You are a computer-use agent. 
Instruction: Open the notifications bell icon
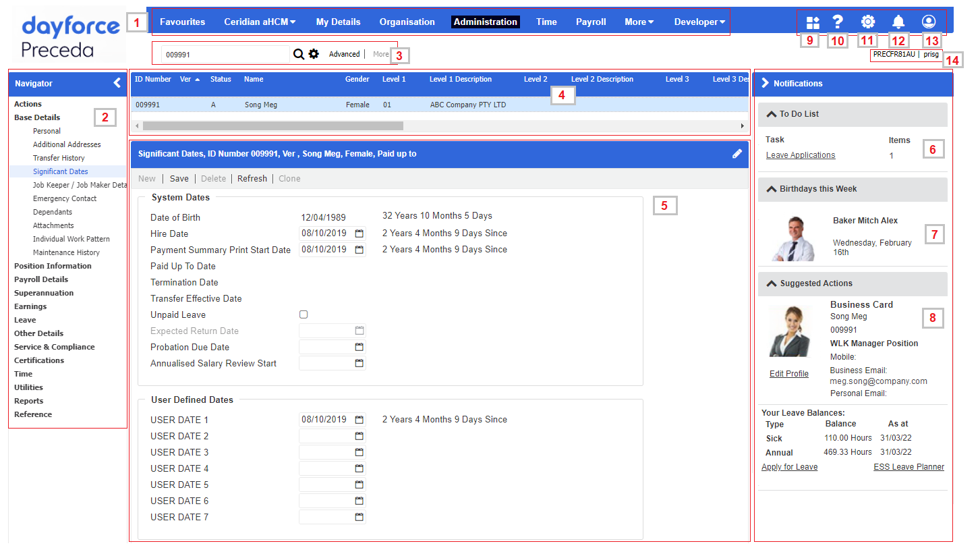click(x=898, y=22)
